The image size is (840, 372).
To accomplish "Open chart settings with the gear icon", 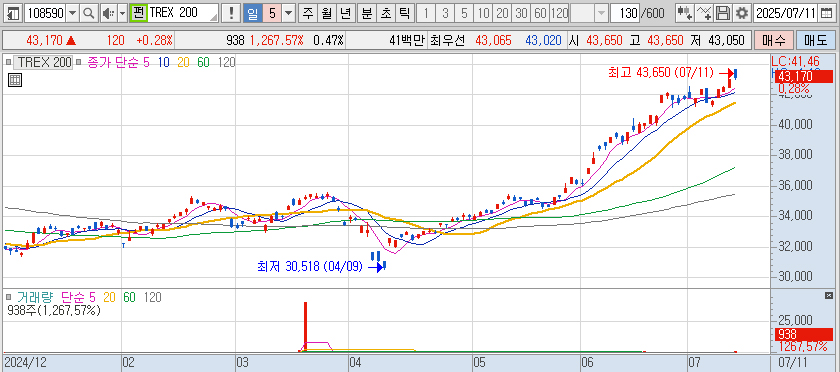I will [741, 13].
